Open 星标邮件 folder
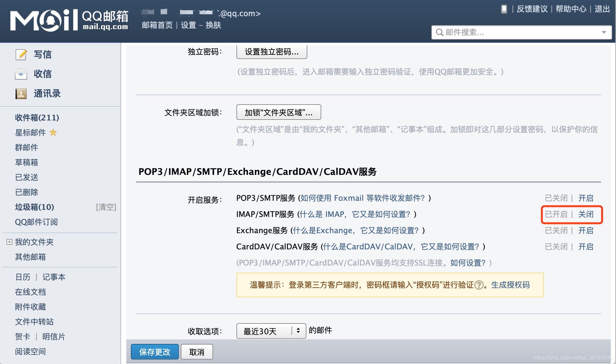616x364 pixels. [x=30, y=132]
